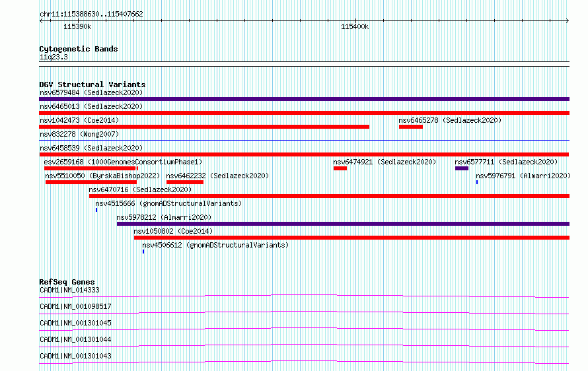The image size is (588, 371).
Task: Click the red nsv6462232 variant bar
Action: pyautogui.click(x=185, y=182)
